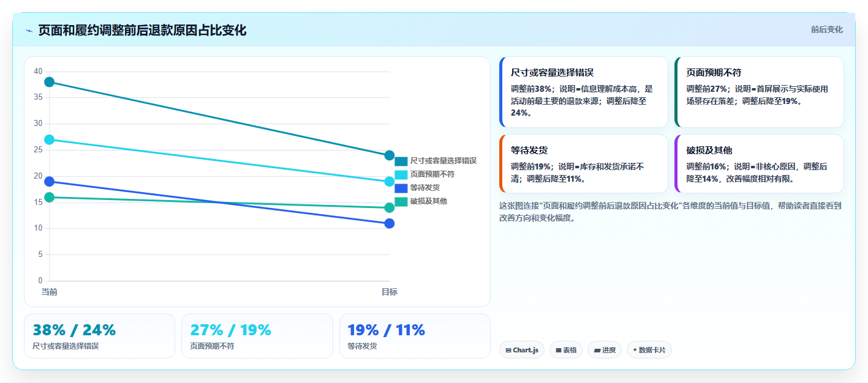Click the y-axis value 35
Viewport: 868px width, 383px height.
coord(38,97)
